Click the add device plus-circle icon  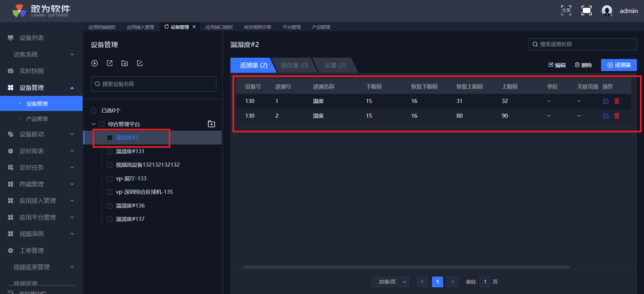coord(95,63)
